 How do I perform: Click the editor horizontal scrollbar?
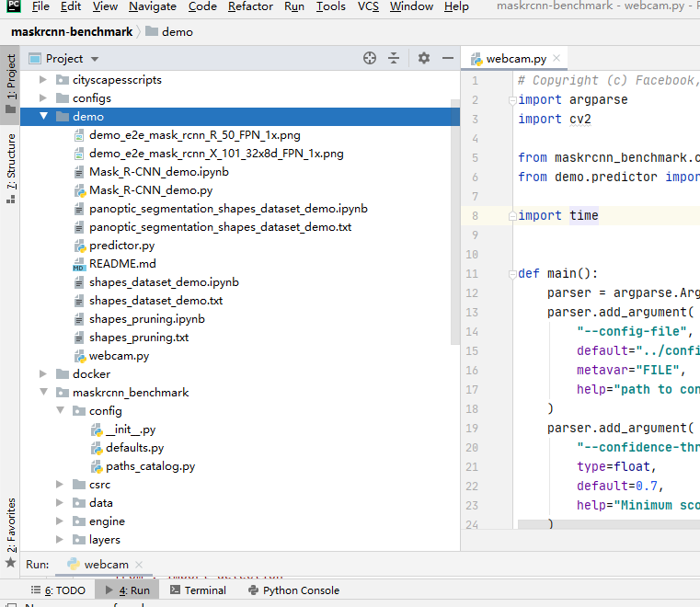(x=608, y=525)
